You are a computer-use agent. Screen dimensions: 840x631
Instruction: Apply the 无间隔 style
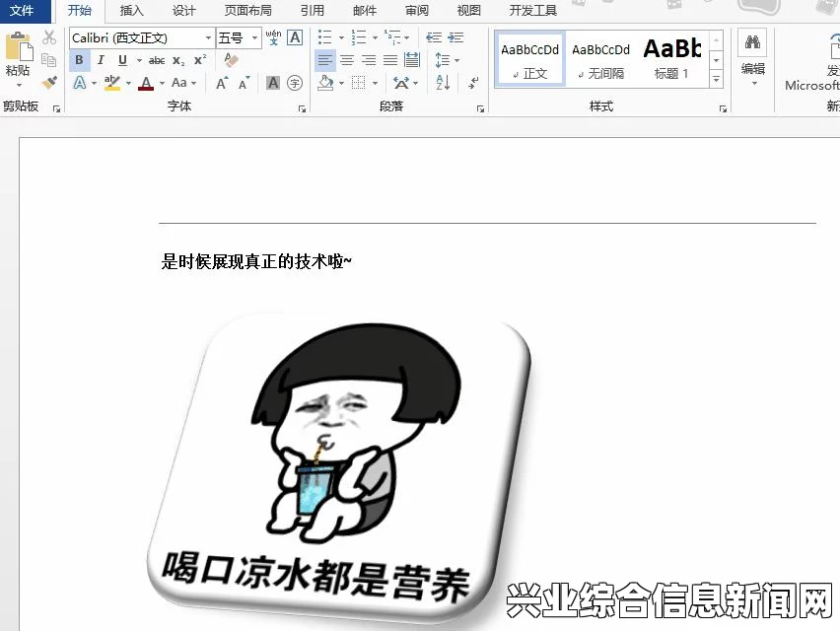pos(601,60)
